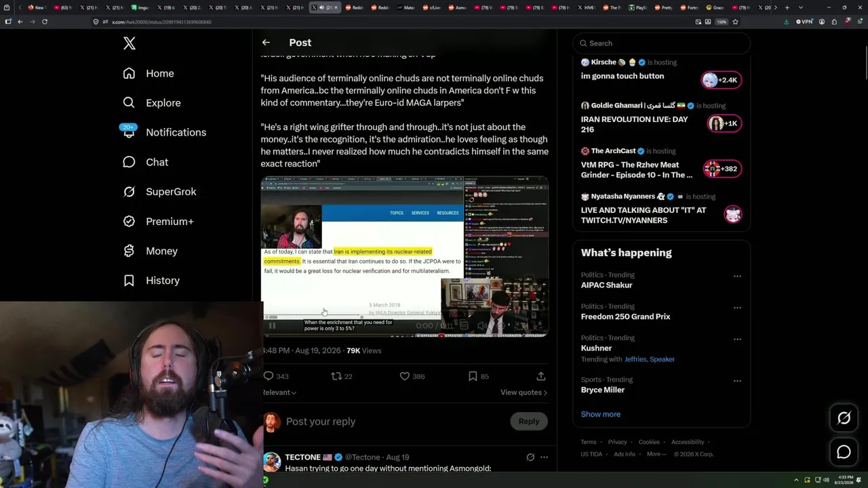Join Kirsche's live space with +2.4K listeners
Viewport: 868px width, 488px height.
point(722,80)
